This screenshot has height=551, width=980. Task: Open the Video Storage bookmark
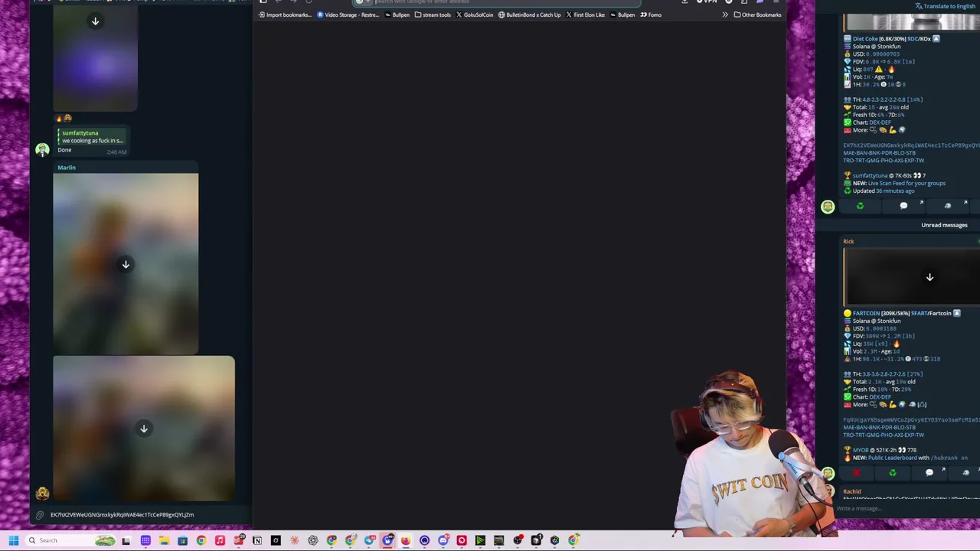348,15
